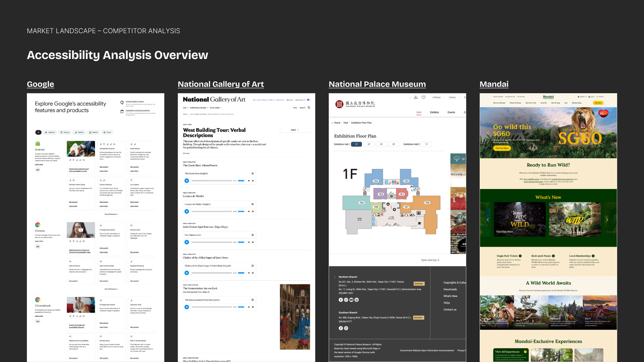Play the Lorenzo de' Medici audio track
The height and width of the screenshot is (362, 644).
click(x=187, y=212)
